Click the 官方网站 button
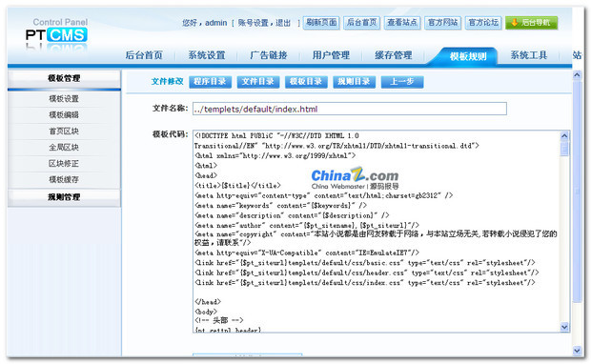 [443, 23]
